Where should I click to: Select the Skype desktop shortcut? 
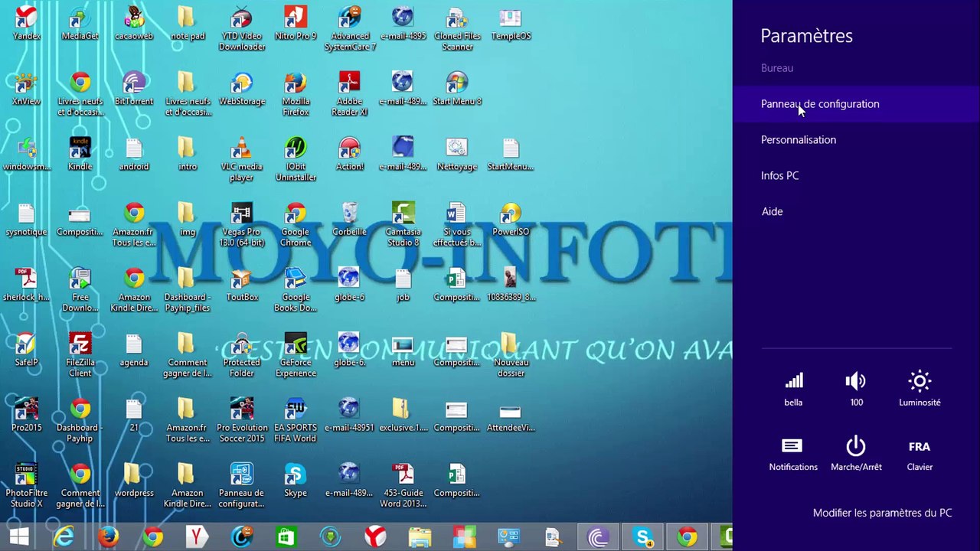pos(296,481)
